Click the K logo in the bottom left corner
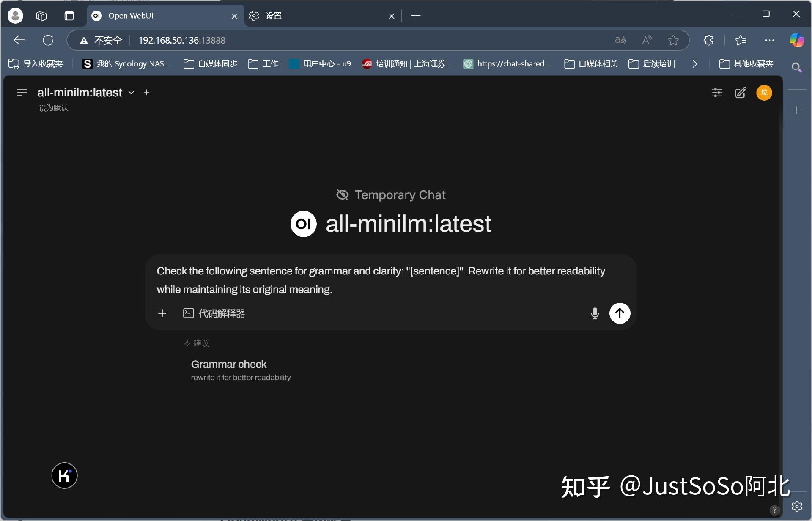The width and height of the screenshot is (812, 521). coord(64,475)
